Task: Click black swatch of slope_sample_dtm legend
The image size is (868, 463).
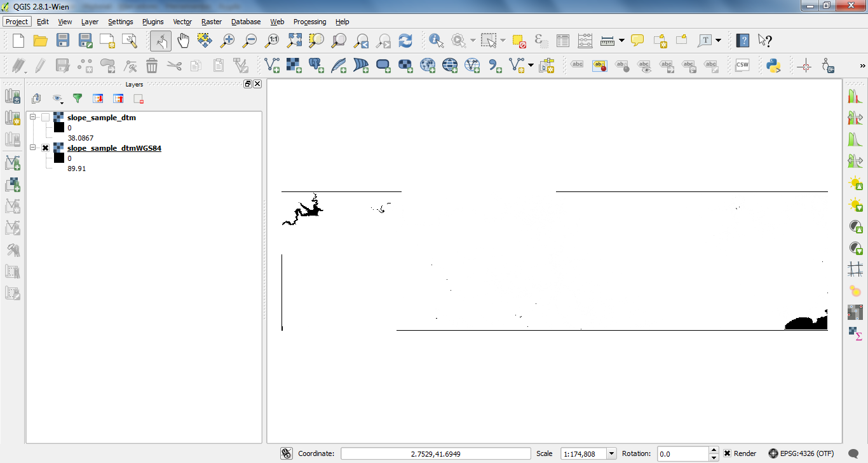Action: coord(59,128)
